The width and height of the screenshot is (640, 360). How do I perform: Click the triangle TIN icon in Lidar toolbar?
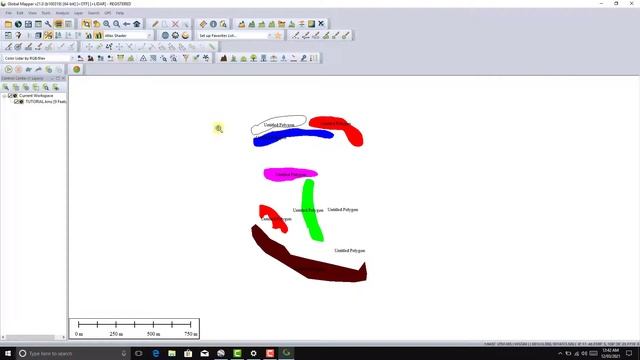pos(143,58)
